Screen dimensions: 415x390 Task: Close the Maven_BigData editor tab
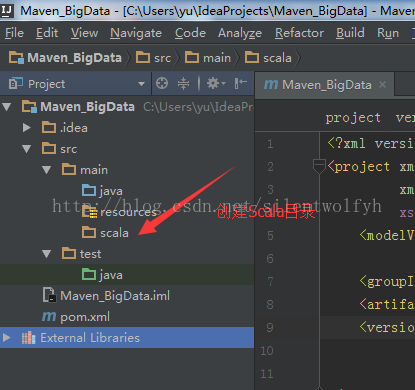(383, 85)
